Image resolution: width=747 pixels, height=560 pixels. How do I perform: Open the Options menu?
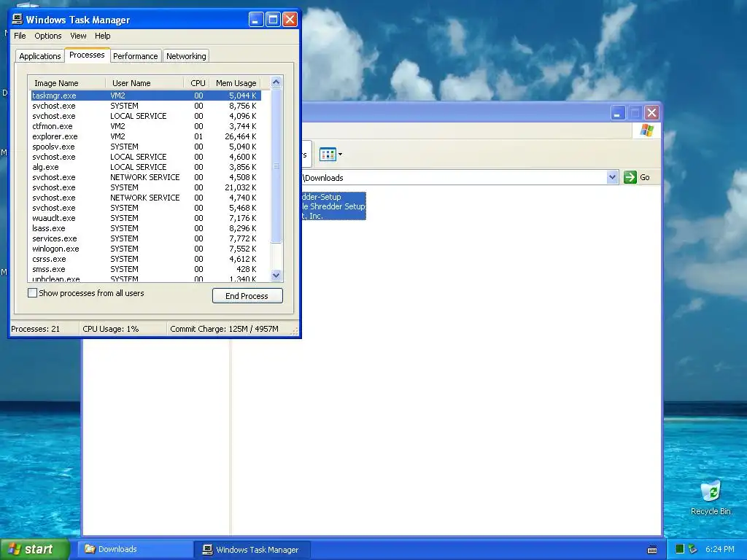click(47, 36)
